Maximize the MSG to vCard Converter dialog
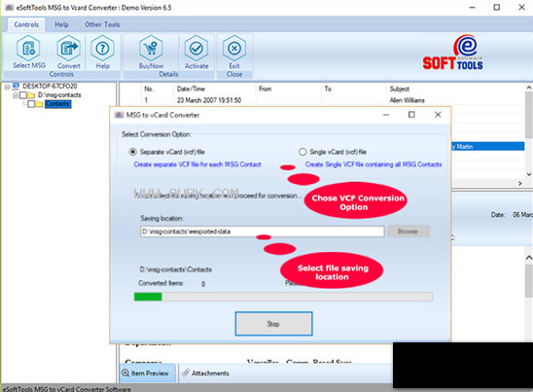 coord(411,115)
